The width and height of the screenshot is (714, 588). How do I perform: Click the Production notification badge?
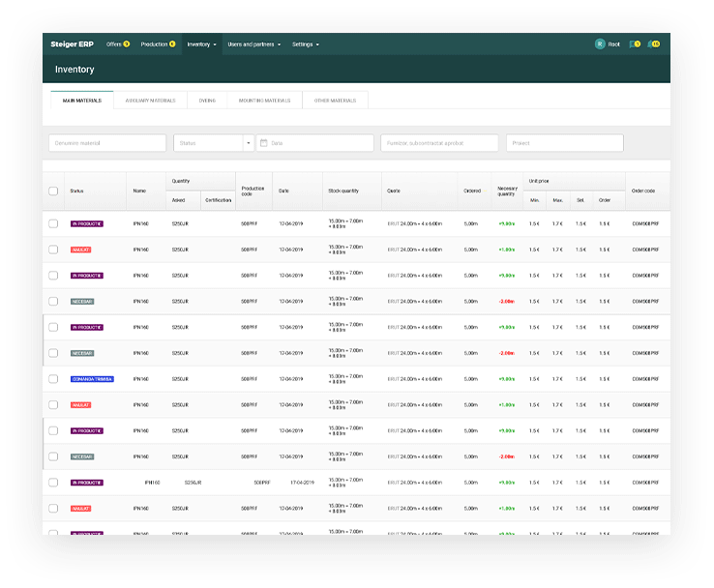point(172,44)
